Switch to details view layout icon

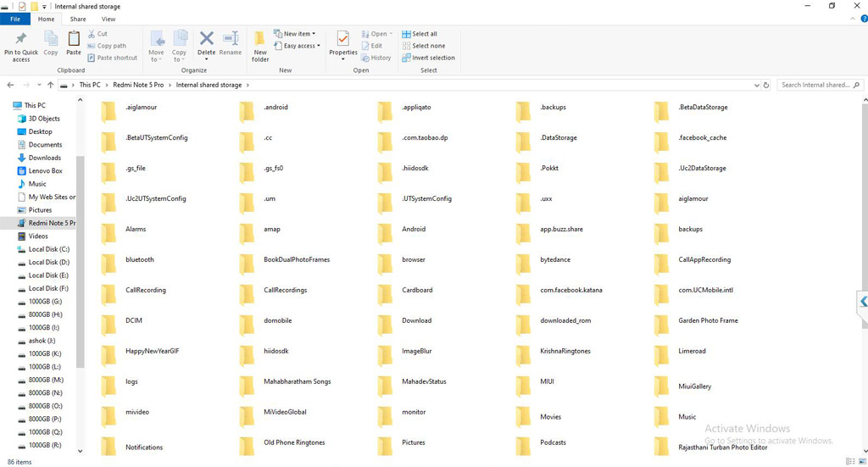click(850, 461)
